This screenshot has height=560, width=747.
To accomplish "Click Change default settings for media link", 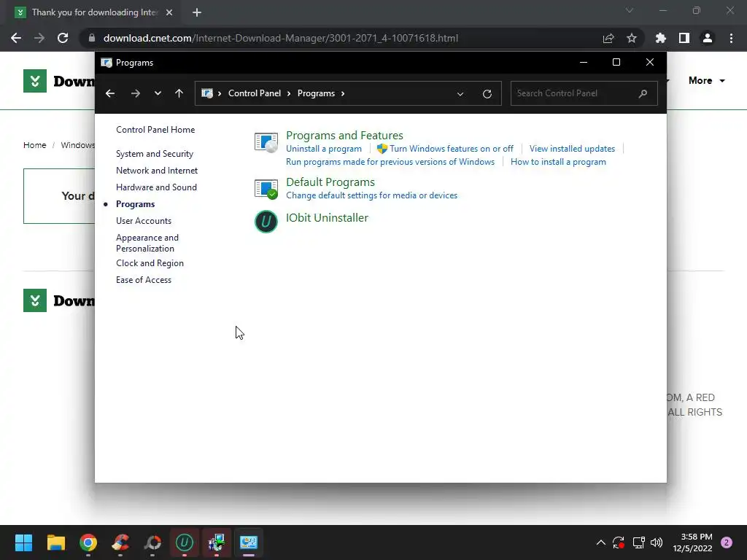I will 371,195.
